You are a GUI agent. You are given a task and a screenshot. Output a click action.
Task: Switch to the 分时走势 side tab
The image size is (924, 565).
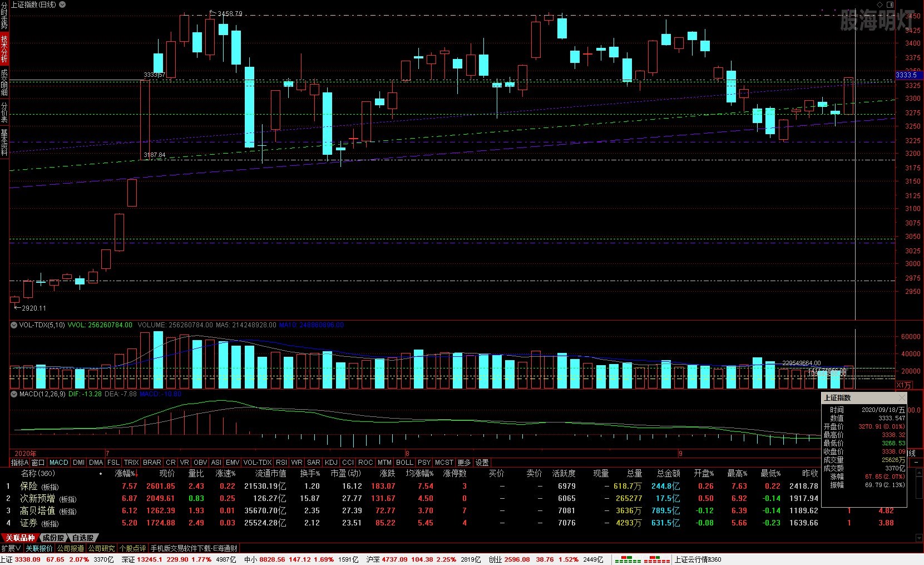tap(4, 16)
